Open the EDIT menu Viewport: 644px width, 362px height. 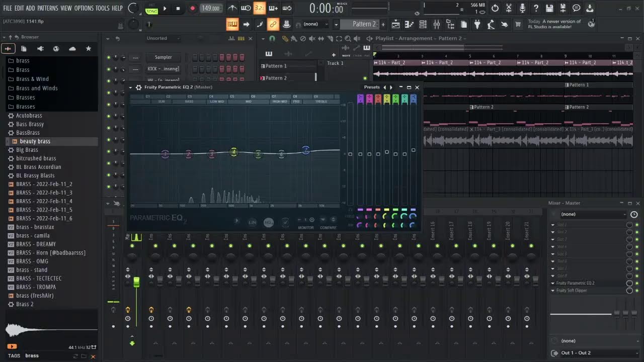19,8
